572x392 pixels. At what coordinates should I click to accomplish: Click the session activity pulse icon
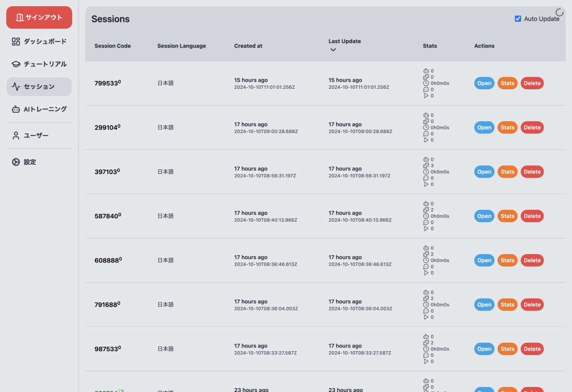16,87
